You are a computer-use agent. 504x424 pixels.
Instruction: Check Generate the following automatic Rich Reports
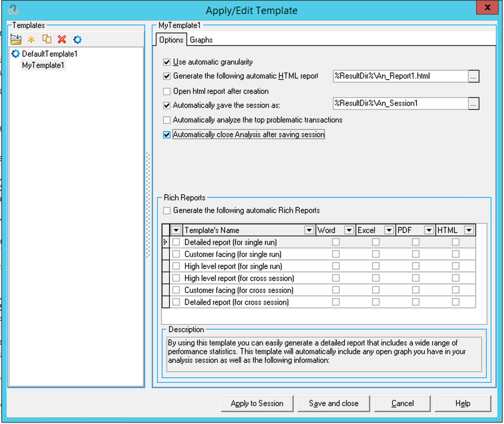tap(167, 210)
